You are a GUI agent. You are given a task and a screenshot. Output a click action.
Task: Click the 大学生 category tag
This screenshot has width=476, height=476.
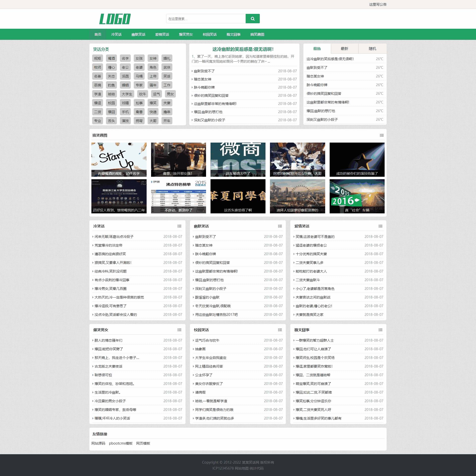pyautogui.click(x=127, y=94)
